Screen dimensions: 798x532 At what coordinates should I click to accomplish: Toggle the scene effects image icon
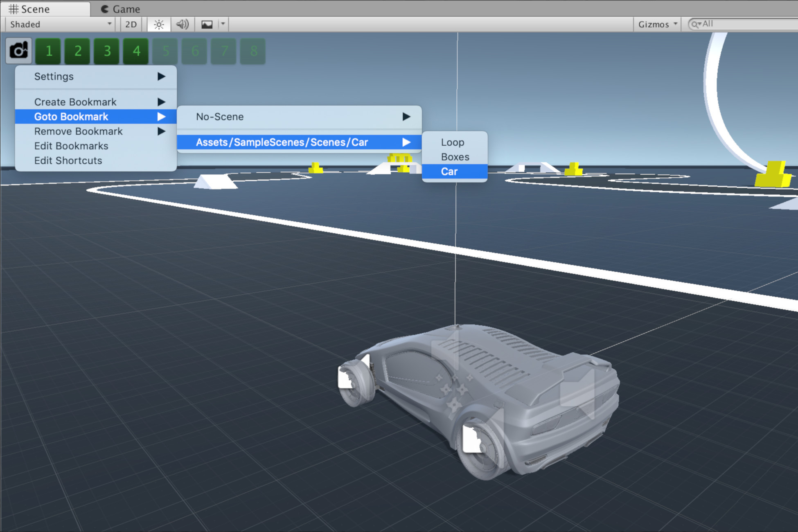tap(207, 24)
